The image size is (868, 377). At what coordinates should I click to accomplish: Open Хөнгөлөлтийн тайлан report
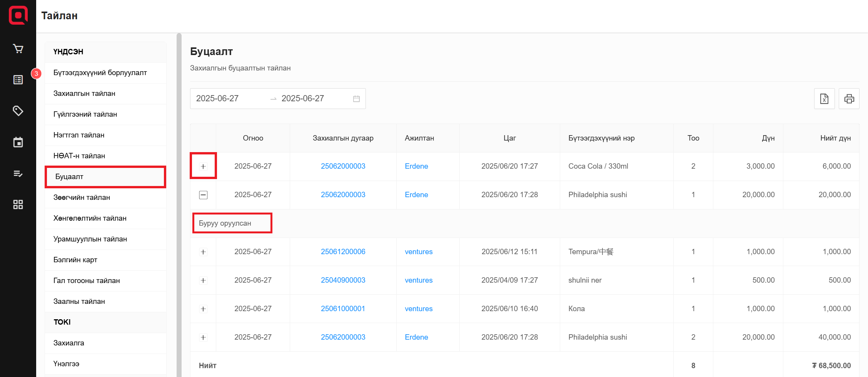(x=90, y=218)
